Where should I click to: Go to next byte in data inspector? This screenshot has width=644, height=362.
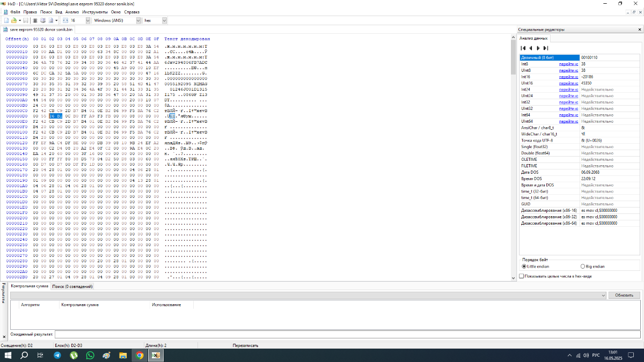pos(538,48)
